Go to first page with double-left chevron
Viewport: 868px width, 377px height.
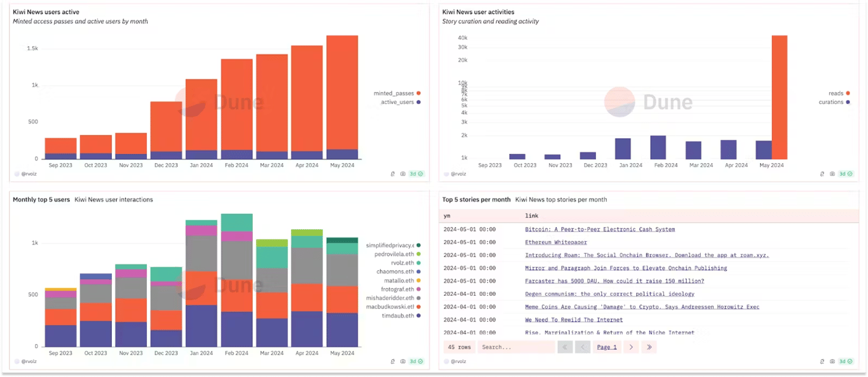pyautogui.click(x=565, y=347)
